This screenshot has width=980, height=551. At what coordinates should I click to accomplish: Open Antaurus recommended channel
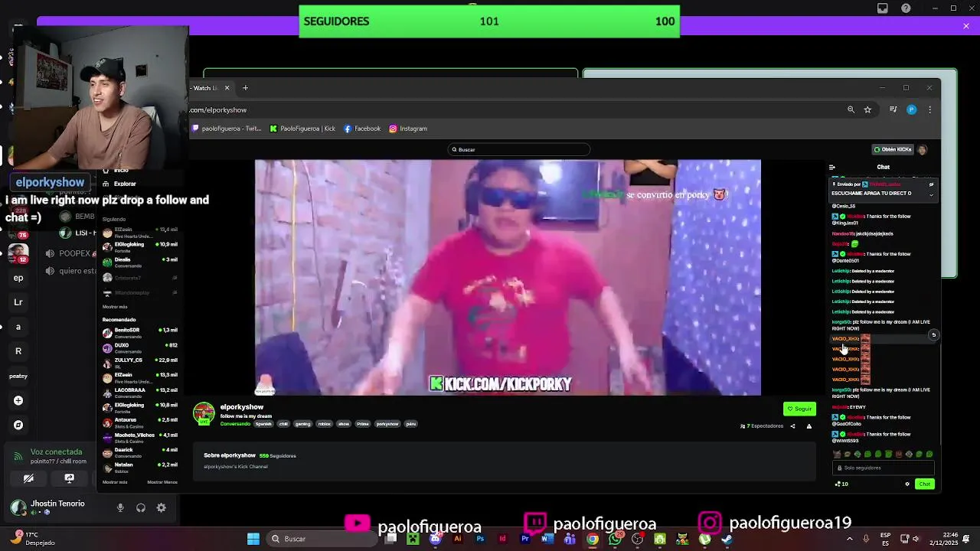(x=140, y=422)
